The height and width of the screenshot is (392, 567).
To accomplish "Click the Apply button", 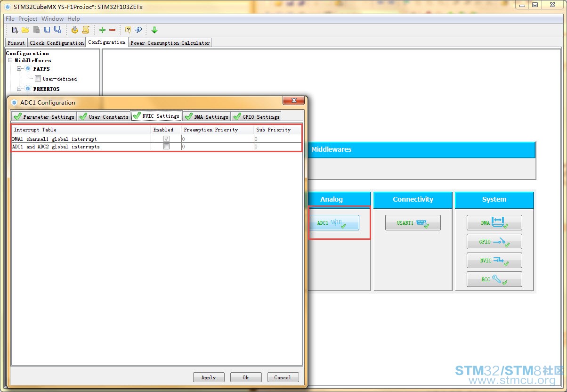I will (x=209, y=377).
